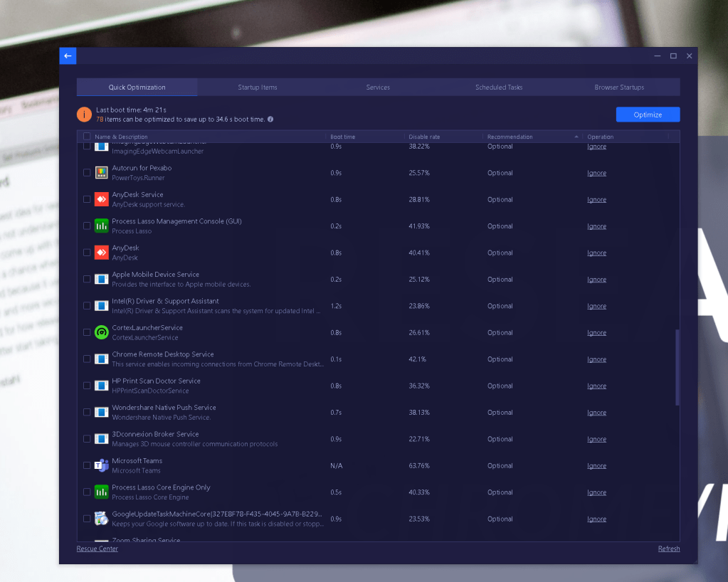Go back with the blue arrow button

click(68, 55)
